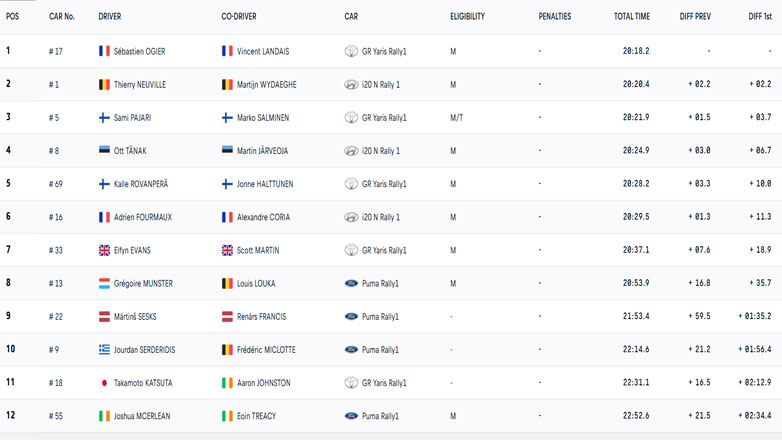
Task: Click the Latvian flag beside Mārtiņš SESKS
Action: (x=104, y=317)
